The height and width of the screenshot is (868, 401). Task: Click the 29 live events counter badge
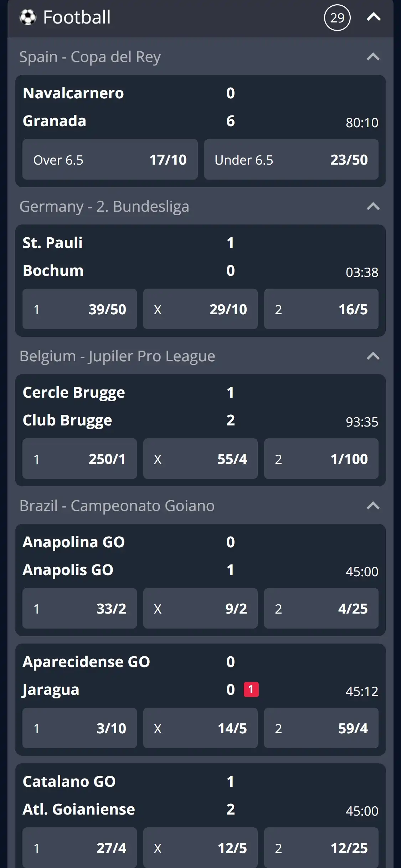[x=337, y=17]
